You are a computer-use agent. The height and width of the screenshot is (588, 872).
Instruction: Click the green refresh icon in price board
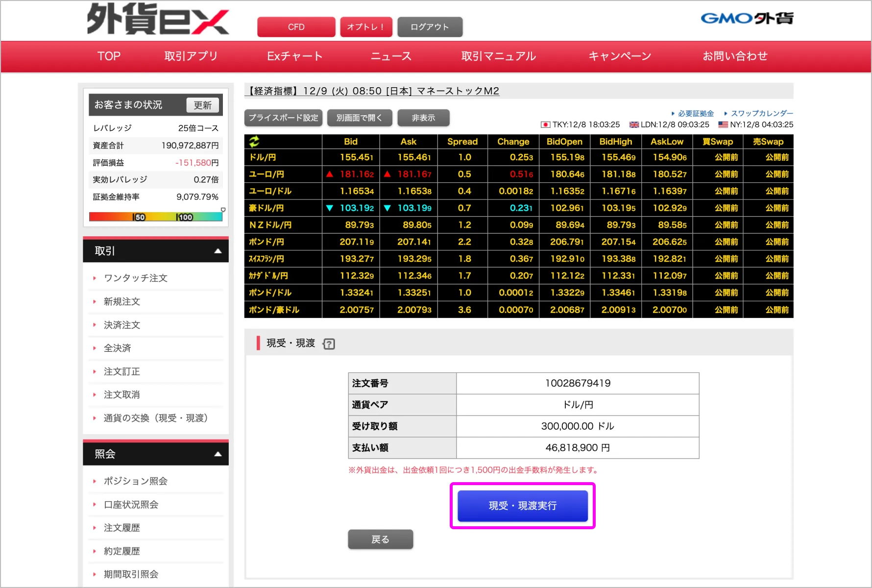254,142
